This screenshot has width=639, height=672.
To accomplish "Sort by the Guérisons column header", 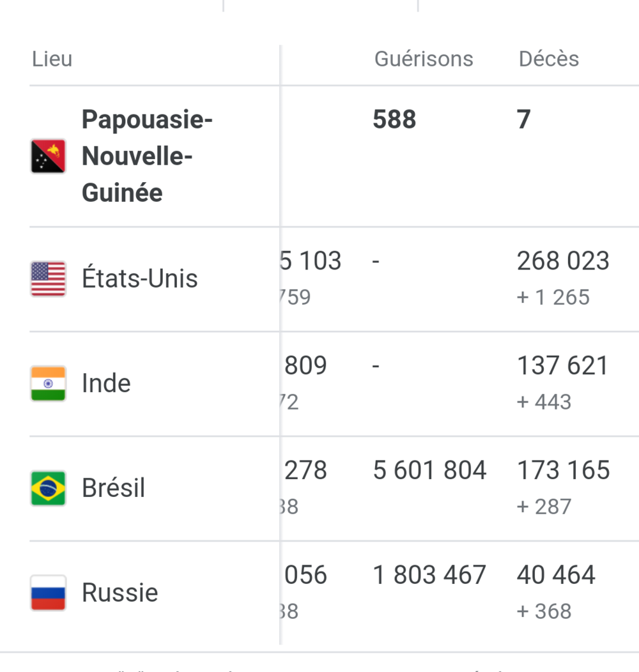I will coord(424,59).
